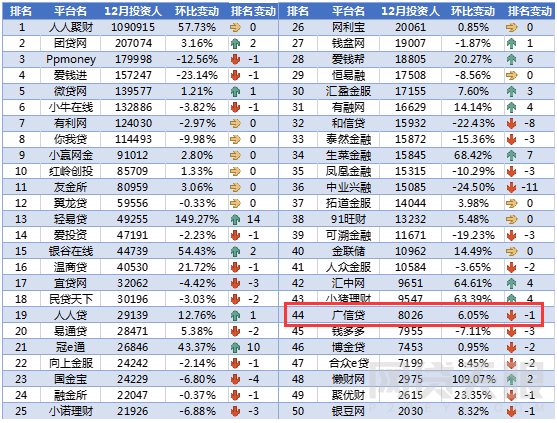
Task: Click the red down arrow in the 广信贷 row
Action: 512,315
